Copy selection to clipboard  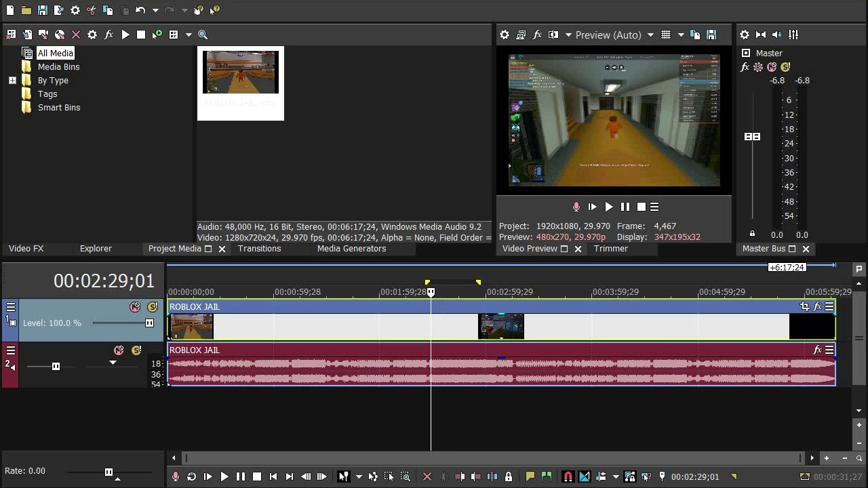click(x=108, y=10)
